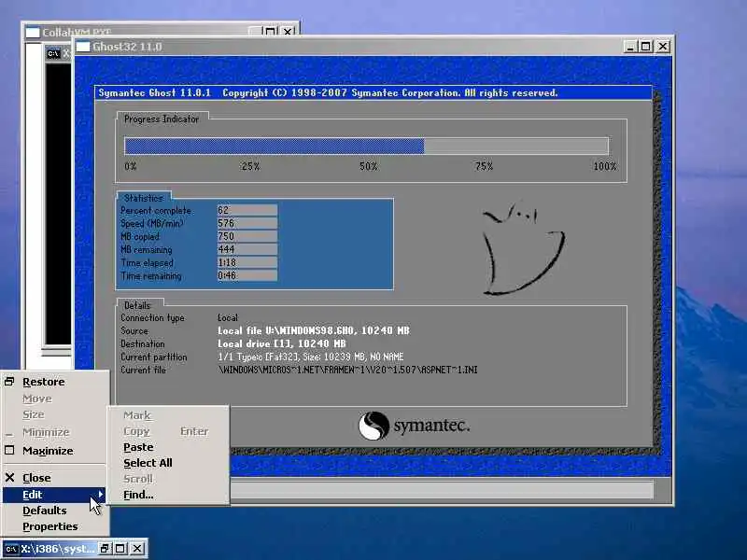Viewport: 747px width, 560px height.
Task: Close the CollabVM window
Action: click(x=288, y=32)
